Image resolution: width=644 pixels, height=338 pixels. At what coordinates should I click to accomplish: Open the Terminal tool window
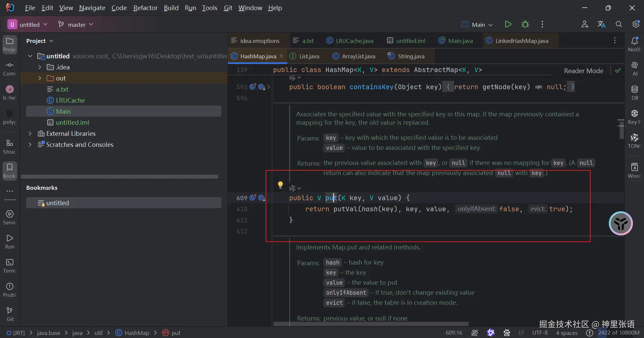[x=10, y=266]
